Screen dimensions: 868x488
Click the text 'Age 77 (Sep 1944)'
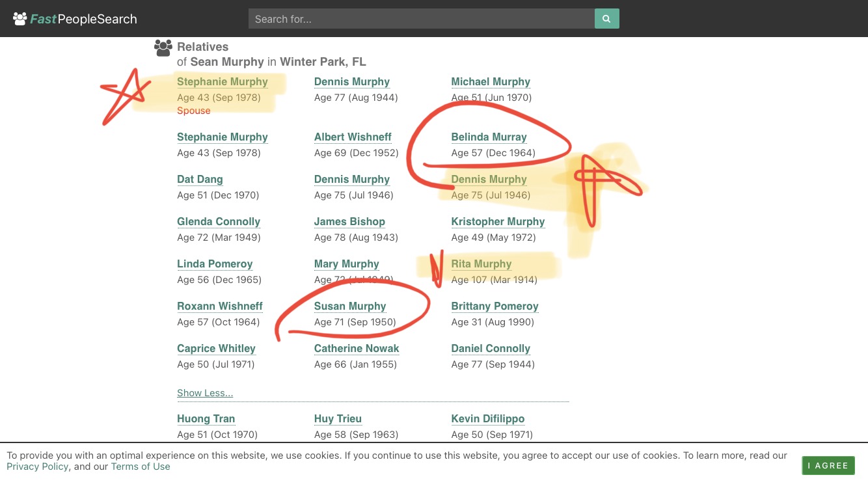pyautogui.click(x=493, y=364)
